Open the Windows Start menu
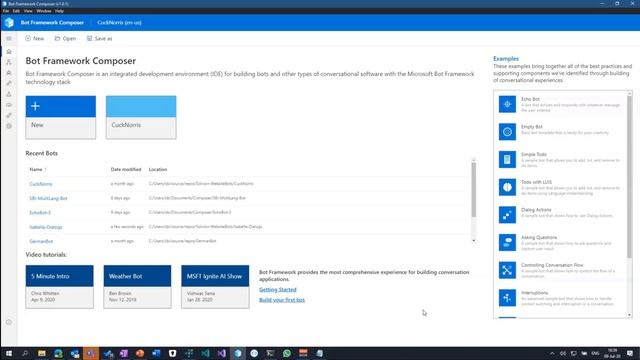This screenshot has width=640, height=360. (x=9, y=353)
